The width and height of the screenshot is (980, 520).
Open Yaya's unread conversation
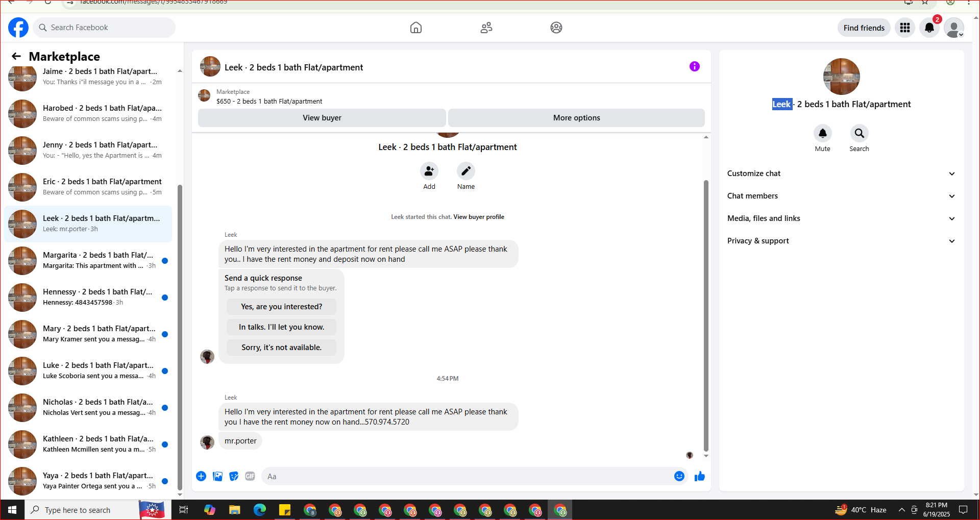click(x=88, y=481)
